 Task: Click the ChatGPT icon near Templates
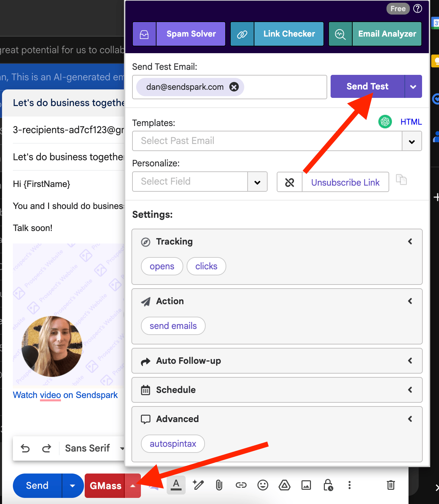(x=385, y=121)
